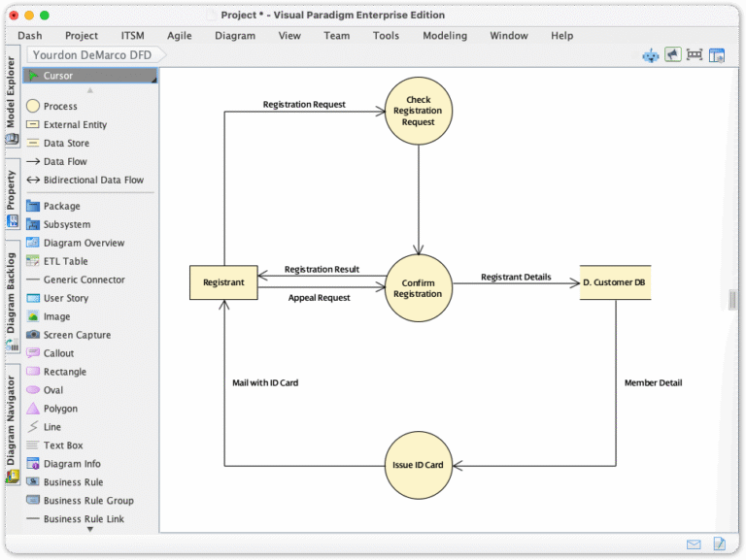The height and width of the screenshot is (560, 746).
Task: Pick the Polygon shape tool
Action: tap(90, 409)
